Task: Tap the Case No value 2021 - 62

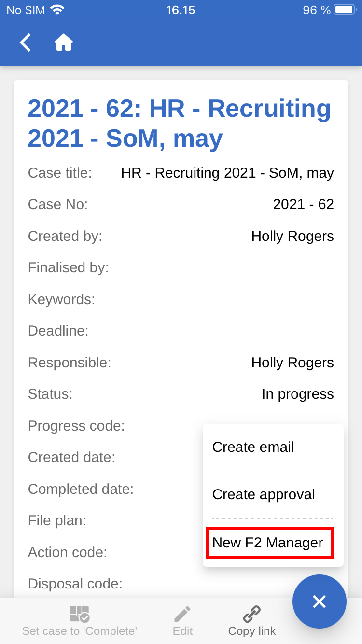Action: (303, 204)
